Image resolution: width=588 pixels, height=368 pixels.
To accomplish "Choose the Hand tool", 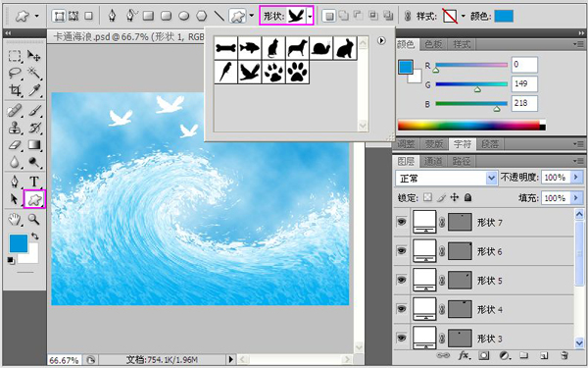I will [x=15, y=219].
